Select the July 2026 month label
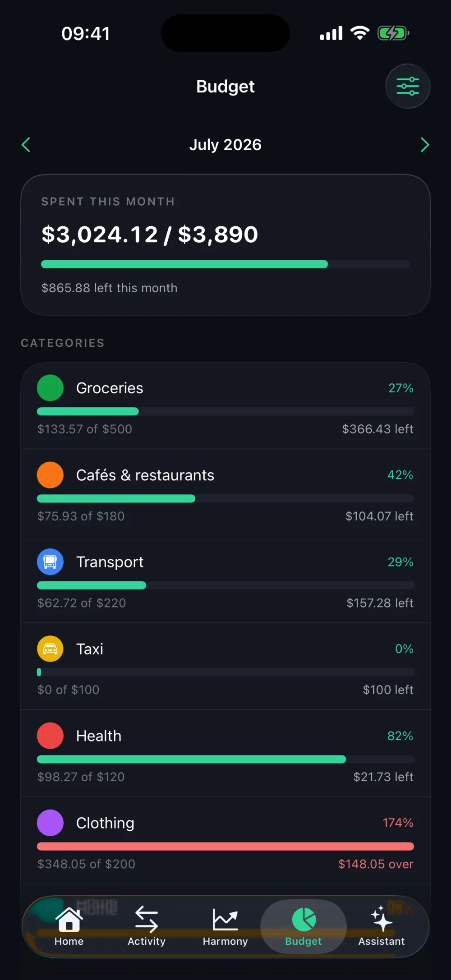This screenshot has width=451, height=980. (x=225, y=145)
